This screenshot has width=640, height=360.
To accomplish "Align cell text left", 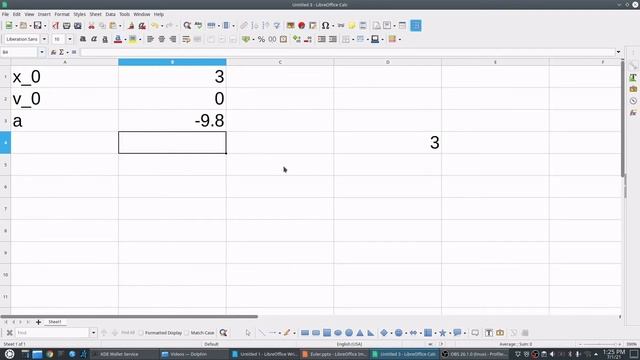I will point(150,39).
